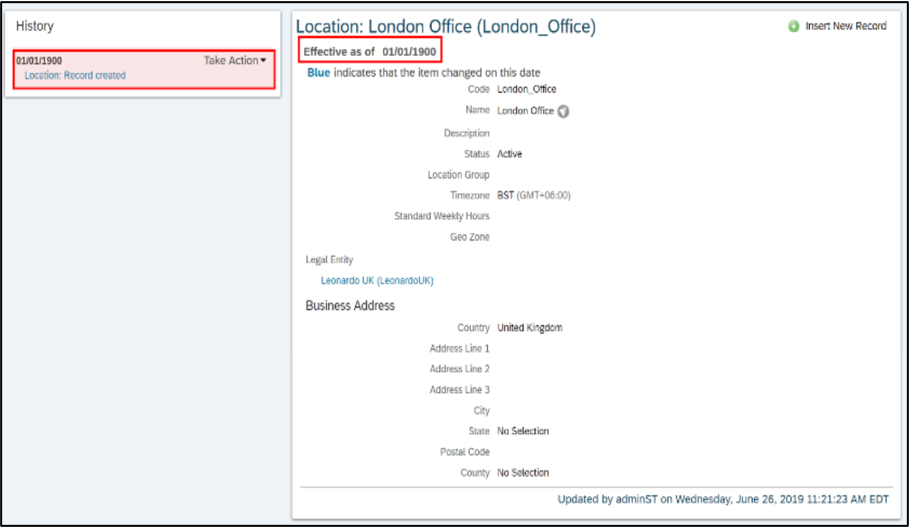Click the Blue indicates item changed note
Screen dimensions: 912x529
coord(423,73)
